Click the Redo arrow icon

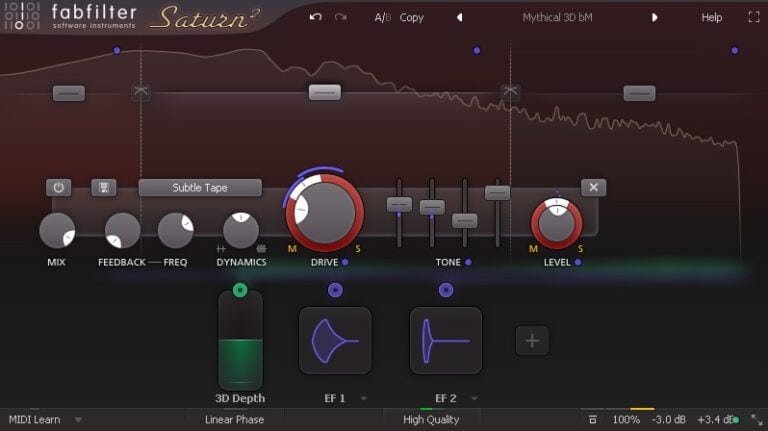pyautogui.click(x=341, y=17)
